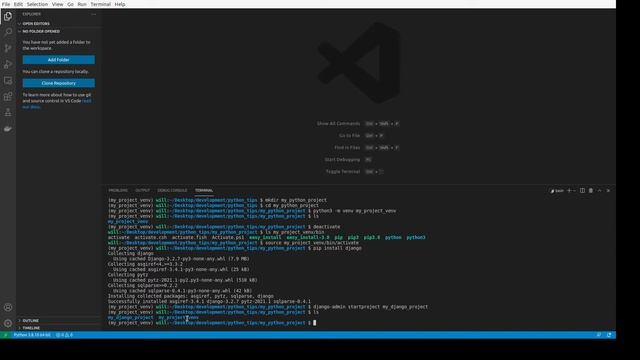Close the terminal panel
The image size is (640, 360).
coord(608,191)
